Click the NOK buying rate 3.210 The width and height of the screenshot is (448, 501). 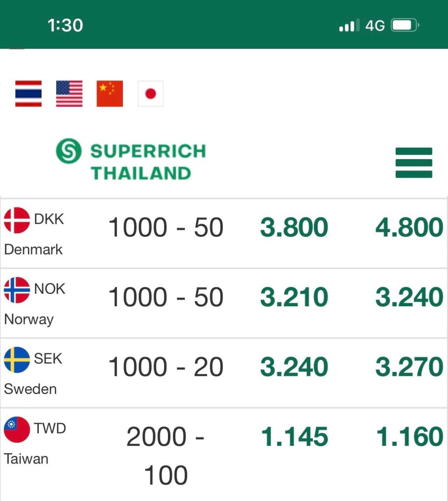point(294,298)
